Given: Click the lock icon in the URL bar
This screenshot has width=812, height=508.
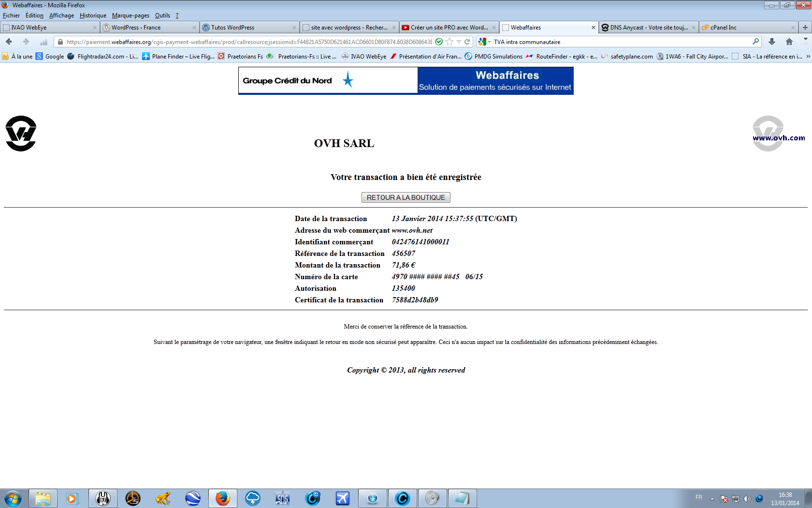Looking at the screenshot, I should 60,42.
